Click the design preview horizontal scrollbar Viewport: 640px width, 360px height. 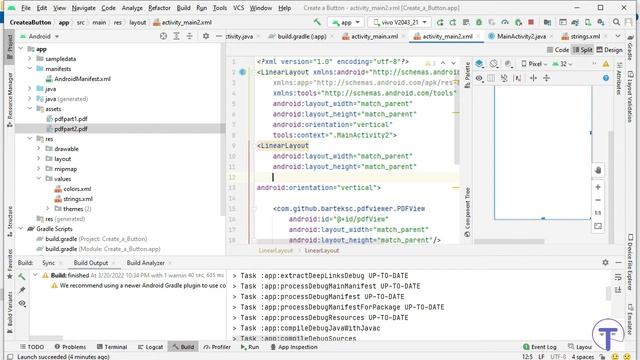pos(509,241)
